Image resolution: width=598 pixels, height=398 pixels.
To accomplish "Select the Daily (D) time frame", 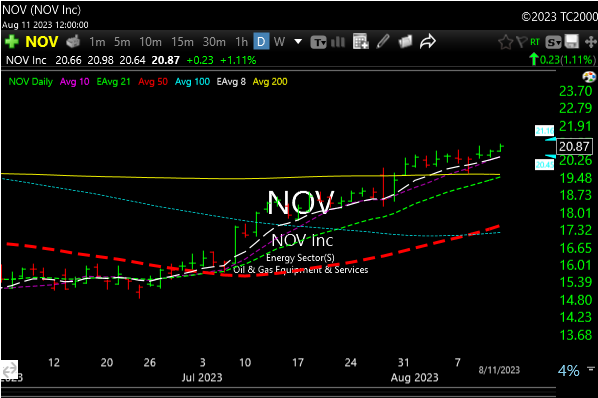I will coord(261,42).
